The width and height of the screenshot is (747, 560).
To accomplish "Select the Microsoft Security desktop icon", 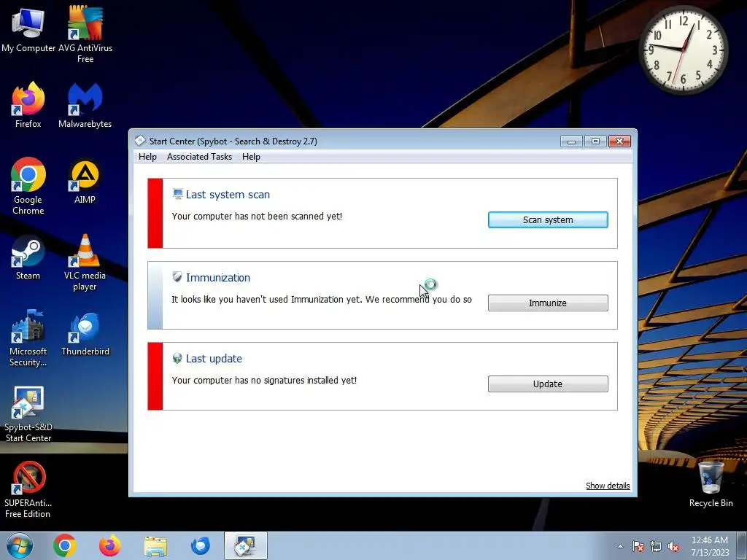I will [28, 338].
